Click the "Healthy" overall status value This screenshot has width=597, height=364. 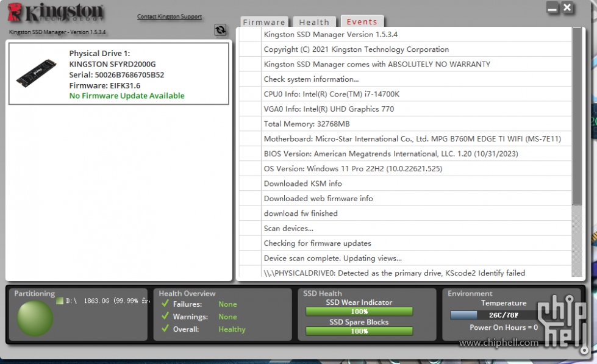232,329
